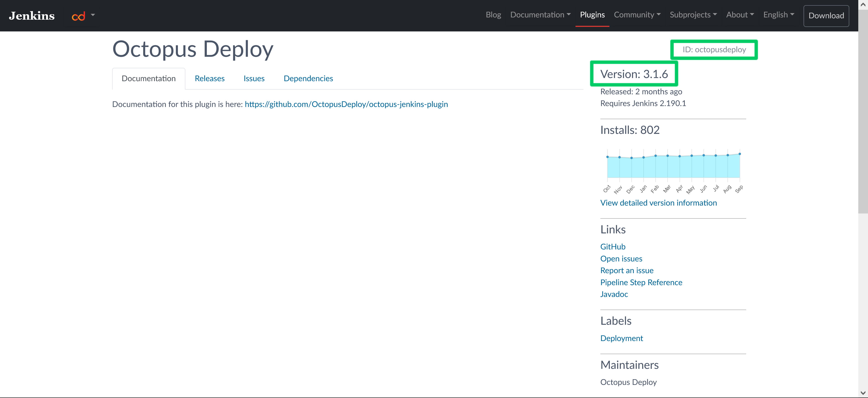The height and width of the screenshot is (398, 868).
Task: View detailed version information
Action: click(658, 203)
